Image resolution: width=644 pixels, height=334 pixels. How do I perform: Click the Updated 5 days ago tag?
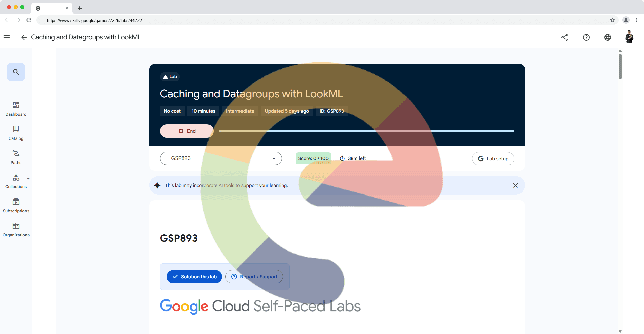[287, 111]
